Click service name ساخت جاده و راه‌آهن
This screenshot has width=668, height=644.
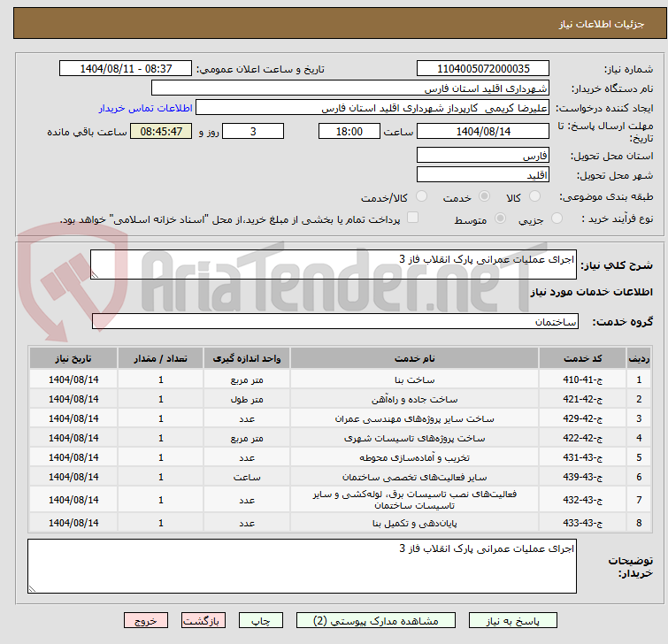point(415,399)
